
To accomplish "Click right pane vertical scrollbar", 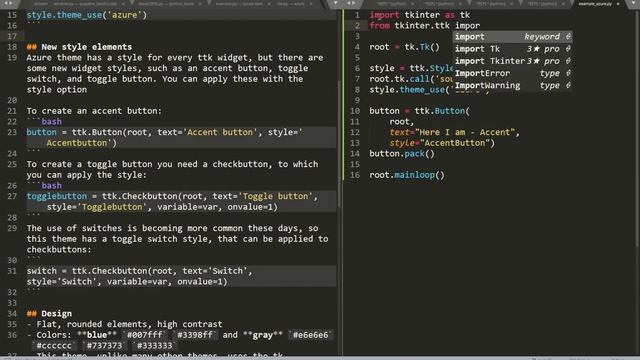I will coord(638,129).
